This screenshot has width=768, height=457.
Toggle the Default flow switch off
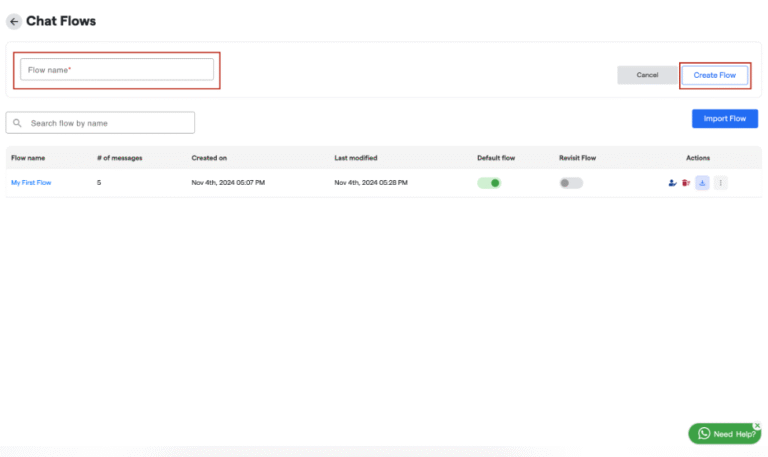coord(489,183)
